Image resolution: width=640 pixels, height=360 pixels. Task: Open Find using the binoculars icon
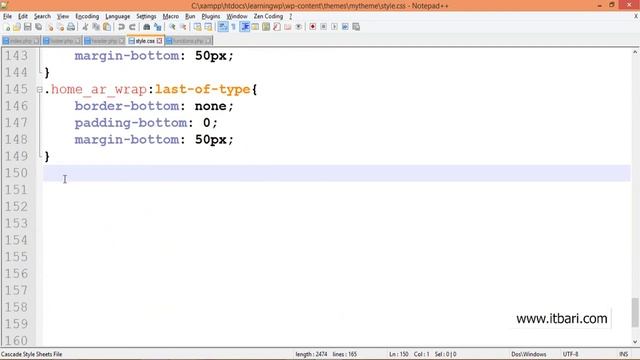click(146, 27)
